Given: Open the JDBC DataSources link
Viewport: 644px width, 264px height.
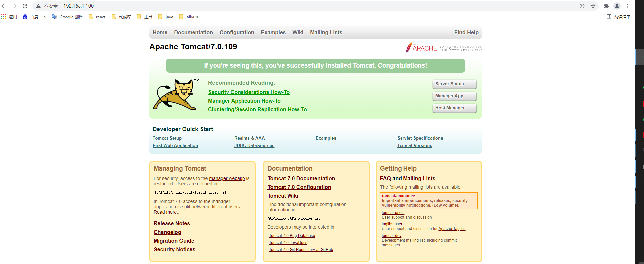Looking at the screenshot, I should pos(254,145).
